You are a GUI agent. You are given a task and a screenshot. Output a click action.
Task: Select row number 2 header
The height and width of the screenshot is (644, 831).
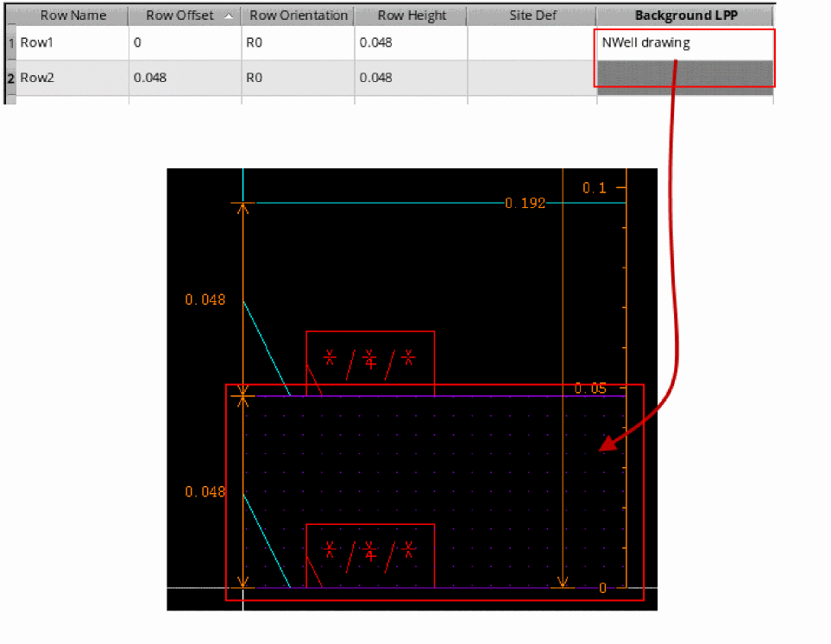(11, 78)
